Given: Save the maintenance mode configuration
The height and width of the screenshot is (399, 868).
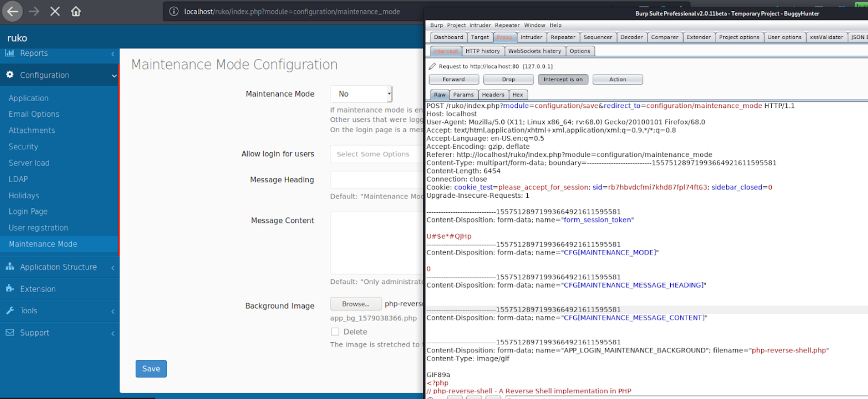Looking at the screenshot, I should click(x=151, y=369).
